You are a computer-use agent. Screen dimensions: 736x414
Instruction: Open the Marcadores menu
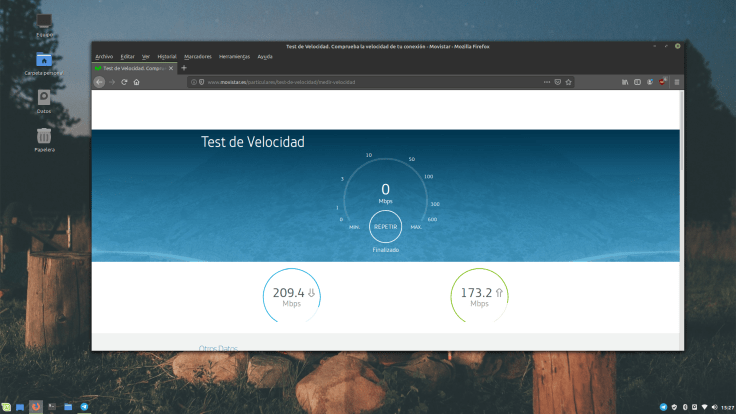[x=197, y=57]
